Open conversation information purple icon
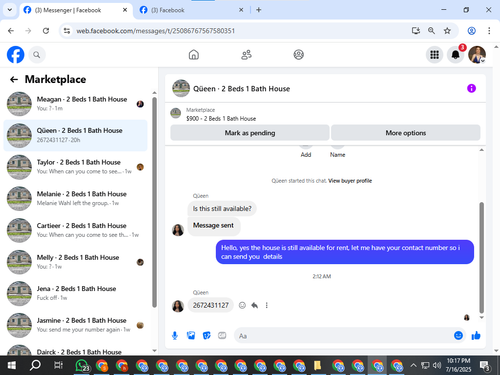500x375 pixels. click(x=471, y=88)
